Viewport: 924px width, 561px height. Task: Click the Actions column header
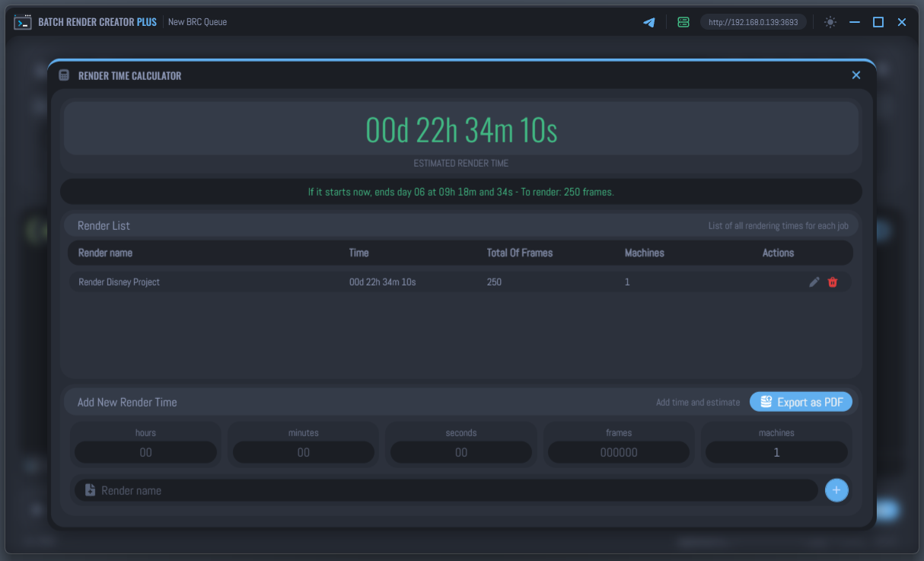778,253
